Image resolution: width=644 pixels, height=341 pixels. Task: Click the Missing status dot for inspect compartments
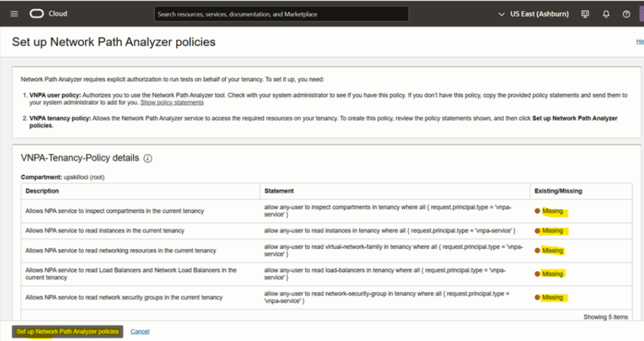538,211
